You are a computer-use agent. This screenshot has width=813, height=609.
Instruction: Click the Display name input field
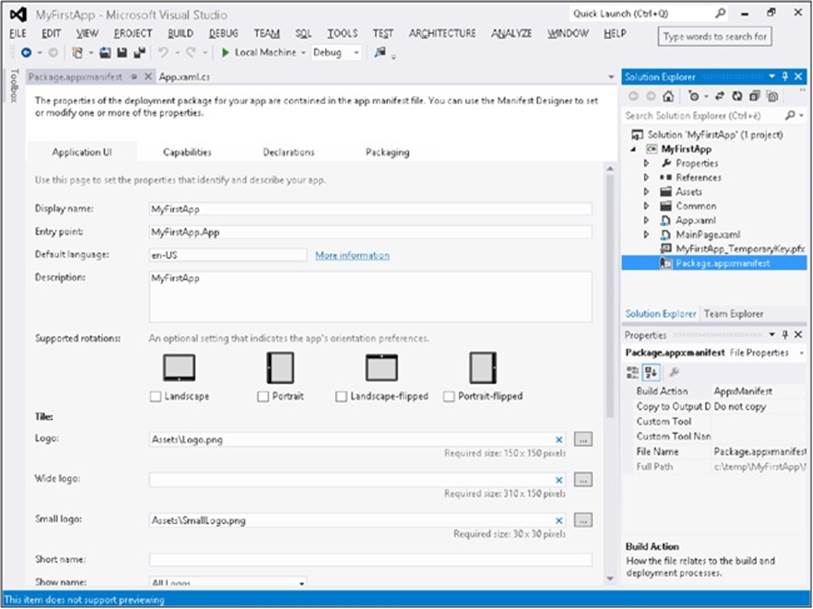(x=370, y=209)
